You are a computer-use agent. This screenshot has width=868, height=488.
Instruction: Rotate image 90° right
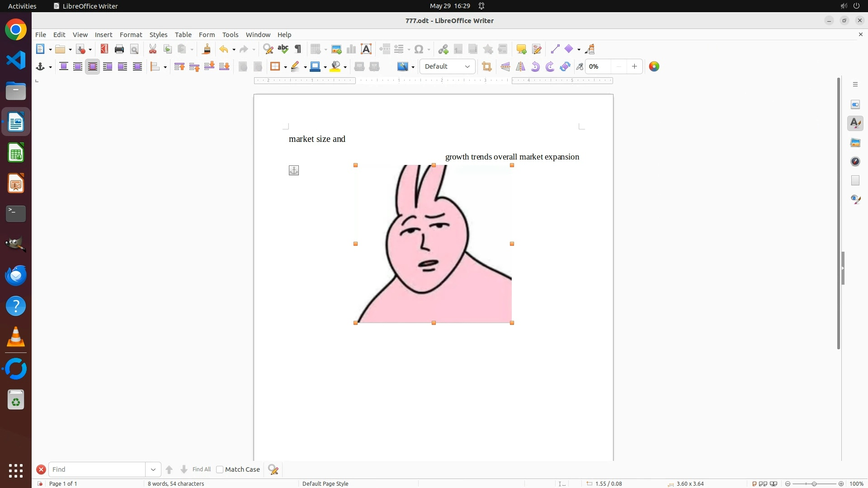(550, 67)
